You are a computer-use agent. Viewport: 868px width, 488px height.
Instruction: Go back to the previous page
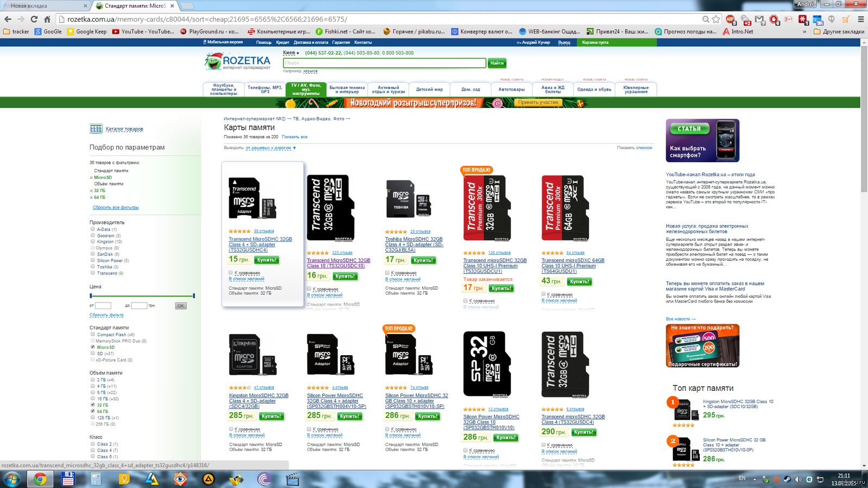(8, 19)
